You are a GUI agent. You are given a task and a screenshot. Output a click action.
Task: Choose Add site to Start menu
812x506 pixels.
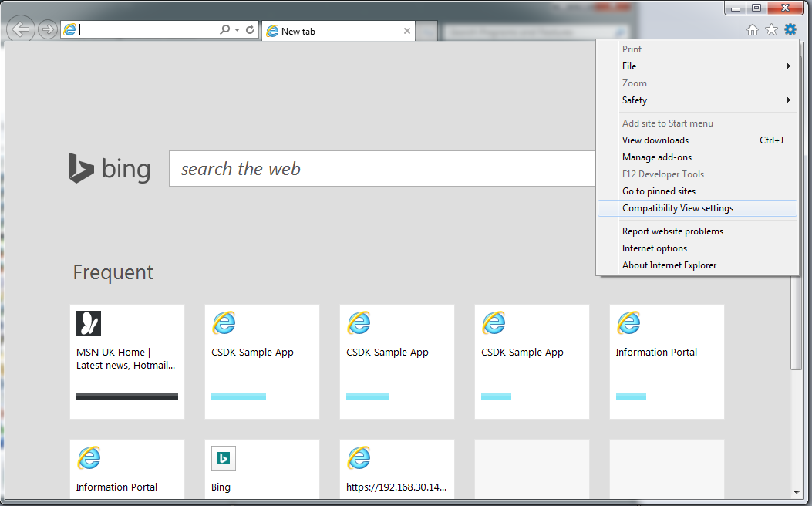coord(697,123)
